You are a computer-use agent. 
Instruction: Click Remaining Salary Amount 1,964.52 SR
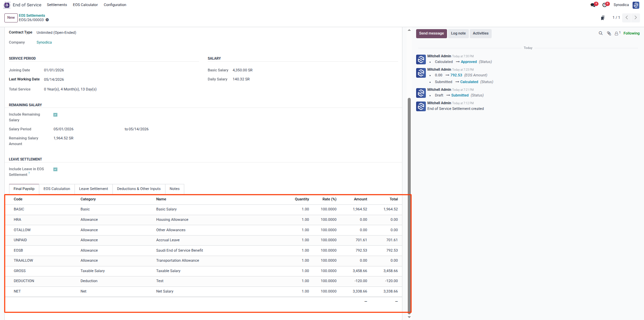coord(63,138)
